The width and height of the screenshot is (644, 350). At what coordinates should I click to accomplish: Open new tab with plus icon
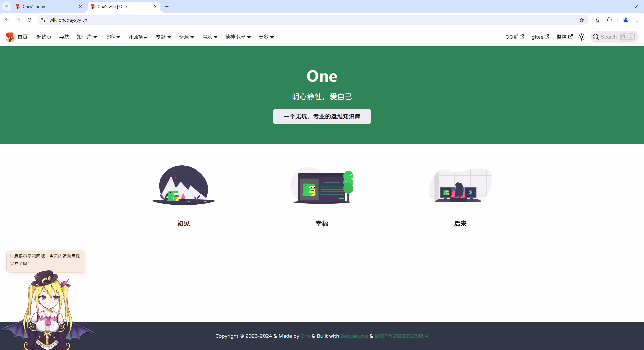pyautogui.click(x=167, y=6)
